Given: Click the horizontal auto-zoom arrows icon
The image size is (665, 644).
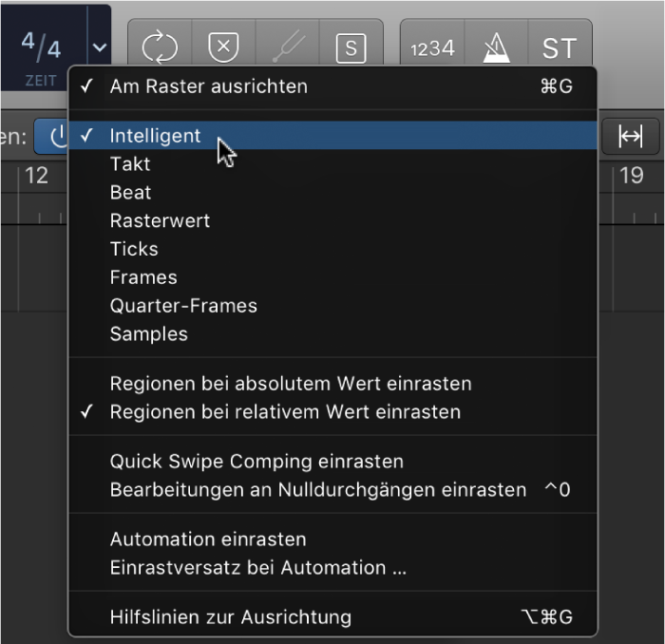Looking at the screenshot, I should (630, 136).
